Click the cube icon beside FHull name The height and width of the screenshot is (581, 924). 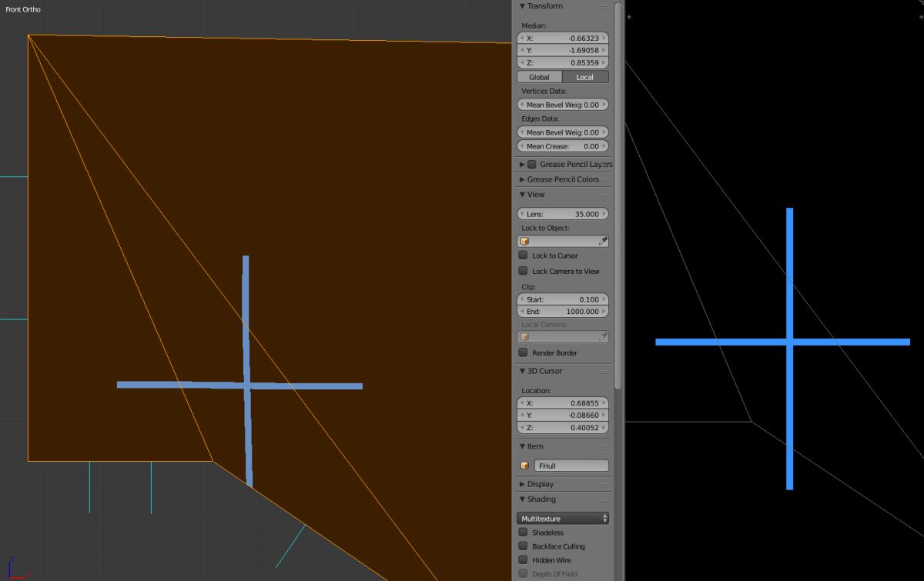524,466
